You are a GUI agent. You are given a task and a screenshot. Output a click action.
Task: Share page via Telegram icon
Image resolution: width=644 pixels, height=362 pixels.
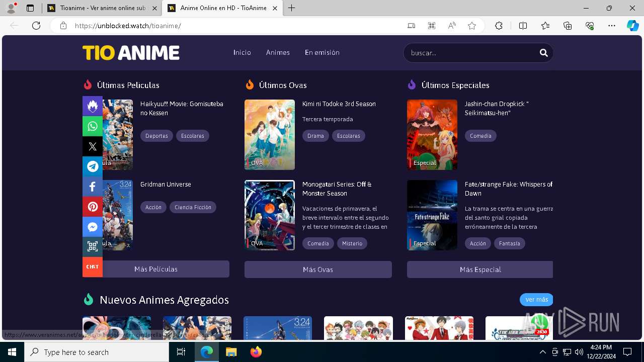click(x=93, y=166)
